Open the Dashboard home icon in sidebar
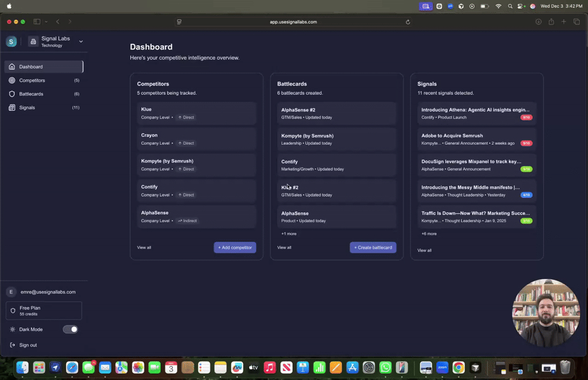588x380 pixels. [12, 67]
